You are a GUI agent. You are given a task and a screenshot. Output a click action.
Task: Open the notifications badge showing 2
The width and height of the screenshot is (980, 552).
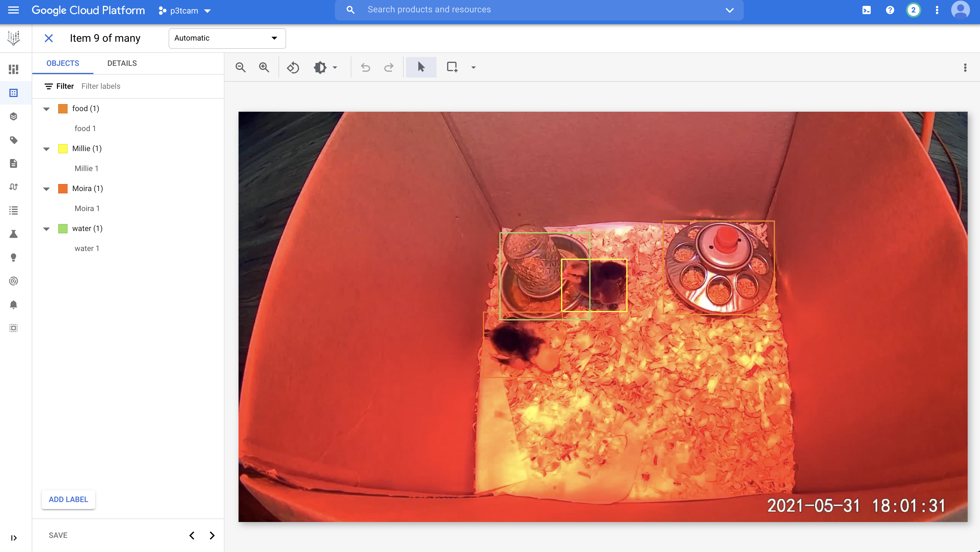click(x=913, y=10)
